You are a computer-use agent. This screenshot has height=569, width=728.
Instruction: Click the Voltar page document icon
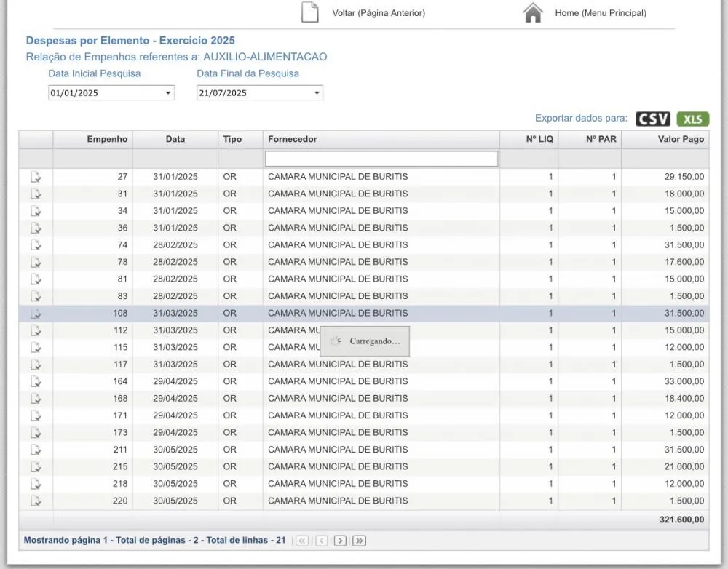[x=310, y=12]
